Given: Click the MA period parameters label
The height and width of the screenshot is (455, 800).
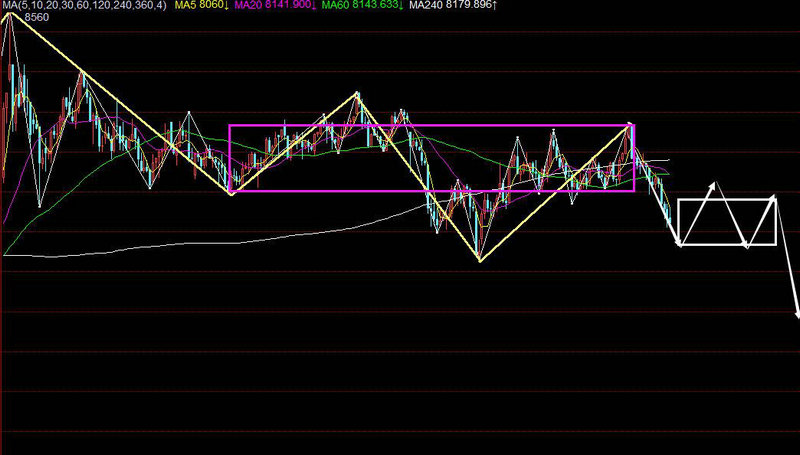Looking at the screenshot, I should (x=84, y=6).
